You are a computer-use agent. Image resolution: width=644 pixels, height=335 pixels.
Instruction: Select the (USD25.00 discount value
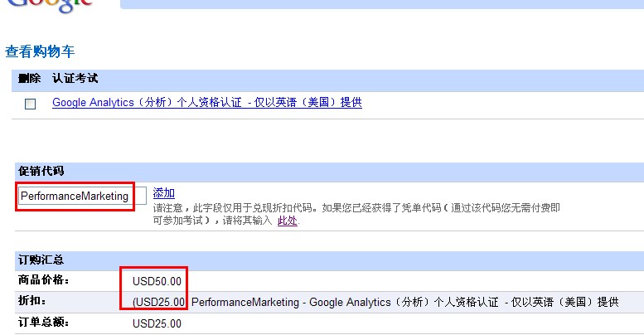(158, 302)
